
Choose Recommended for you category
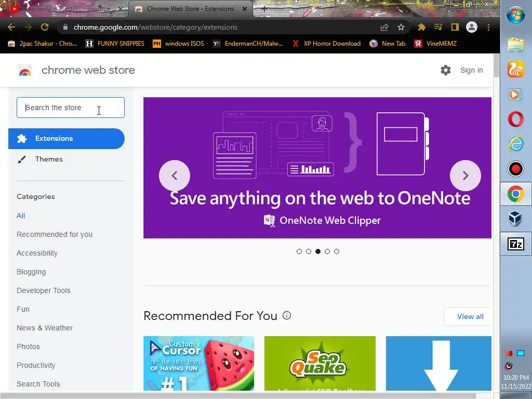pyautogui.click(x=54, y=234)
